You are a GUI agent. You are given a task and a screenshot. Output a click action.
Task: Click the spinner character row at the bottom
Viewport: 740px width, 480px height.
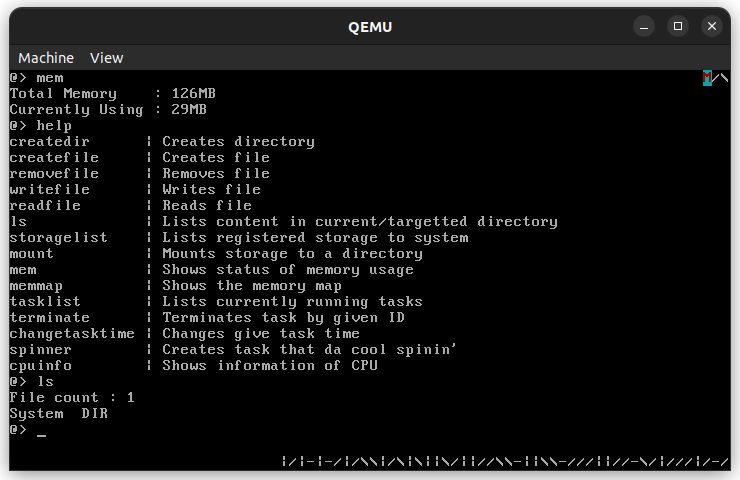point(504,461)
